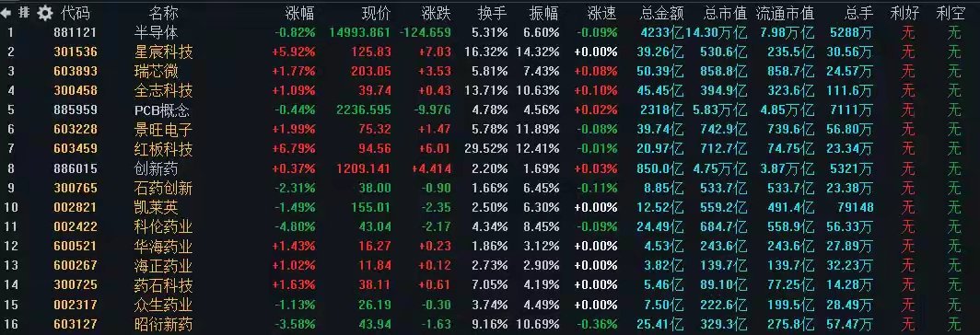Select stock name 凯莱英

(x=157, y=207)
